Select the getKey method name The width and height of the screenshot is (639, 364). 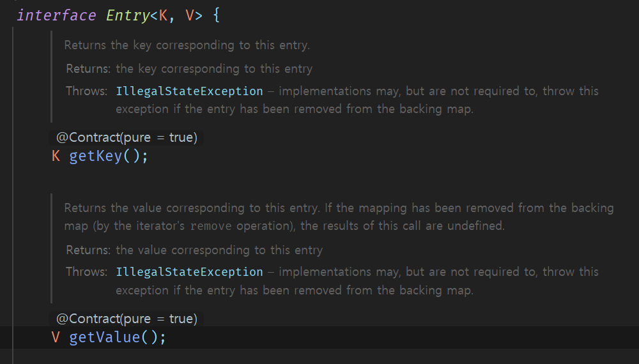pyautogui.click(x=96, y=156)
